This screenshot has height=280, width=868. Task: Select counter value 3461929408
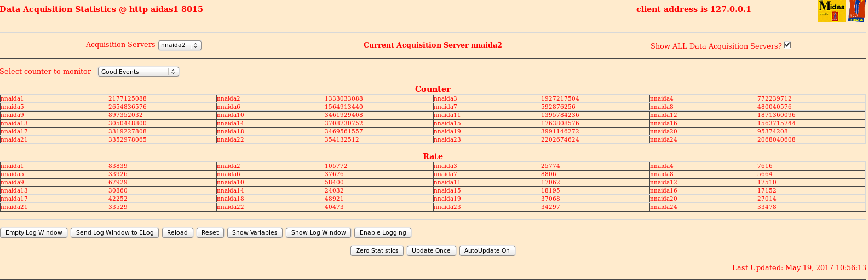coord(344,115)
